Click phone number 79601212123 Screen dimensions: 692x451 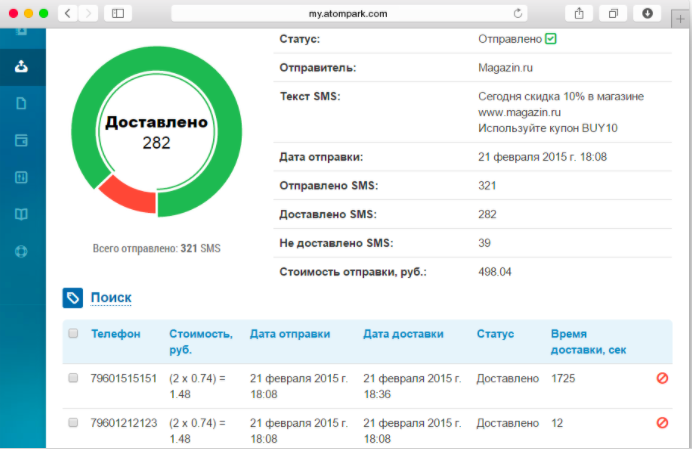124,423
